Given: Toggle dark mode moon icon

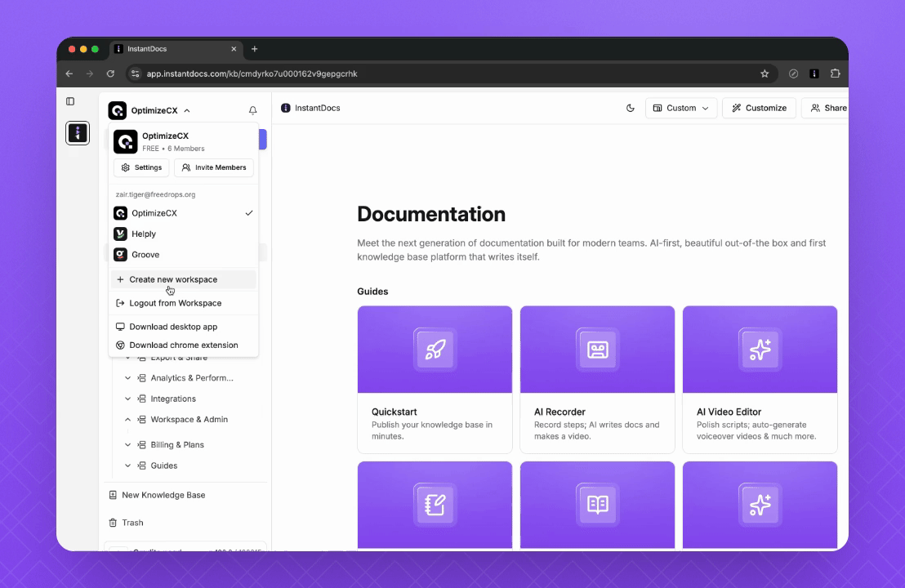Looking at the screenshot, I should coord(630,108).
